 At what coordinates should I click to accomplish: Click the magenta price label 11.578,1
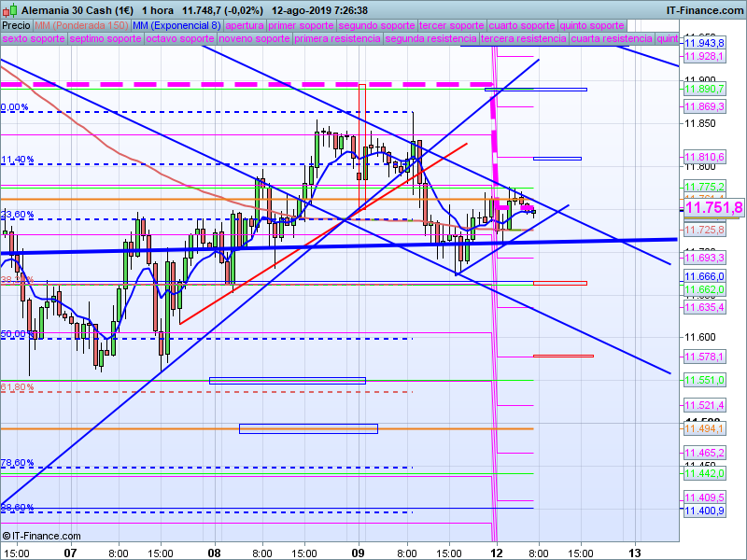point(705,357)
